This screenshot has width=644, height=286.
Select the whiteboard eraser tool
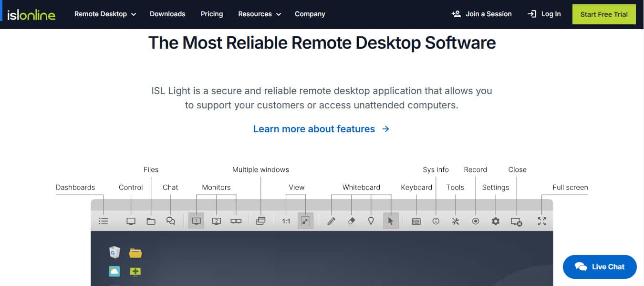(x=352, y=221)
